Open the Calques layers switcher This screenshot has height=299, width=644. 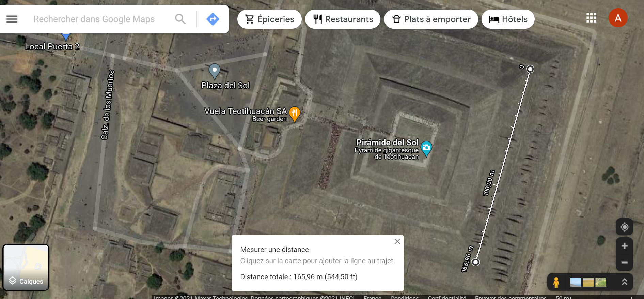(x=26, y=267)
